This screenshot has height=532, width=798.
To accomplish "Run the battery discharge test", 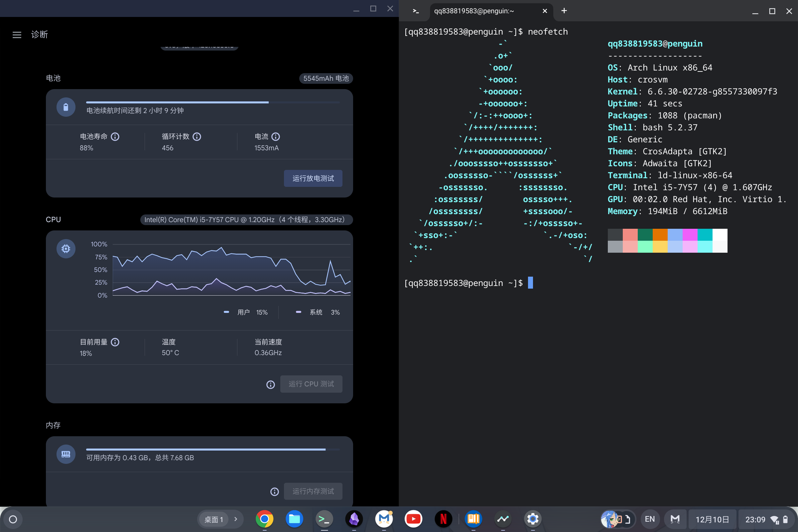I will 313,179.
